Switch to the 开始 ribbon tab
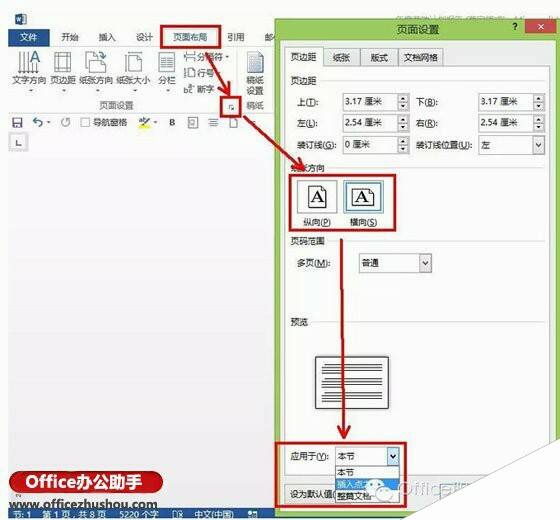The height and width of the screenshot is (520, 560). point(70,37)
